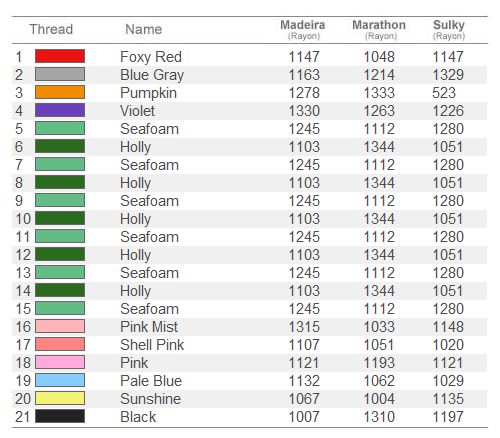The width and height of the screenshot is (500, 438).
Task: Select the Shell Pink swatch
Action: pyautogui.click(x=60, y=344)
